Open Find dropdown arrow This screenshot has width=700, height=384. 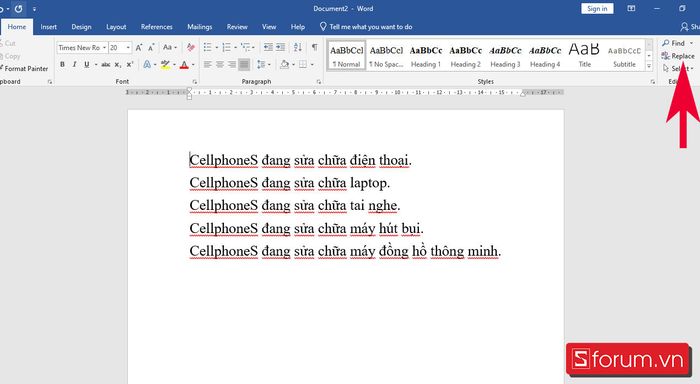[x=692, y=43]
